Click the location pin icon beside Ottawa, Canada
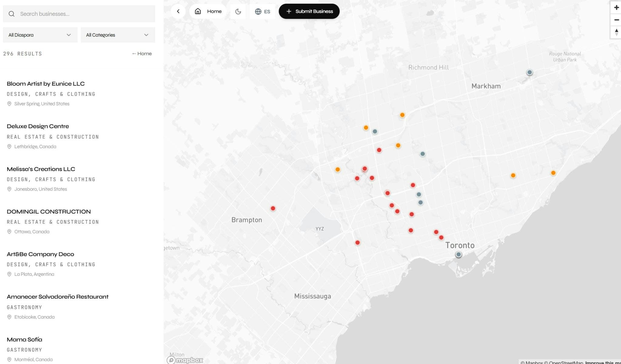 [9, 231]
